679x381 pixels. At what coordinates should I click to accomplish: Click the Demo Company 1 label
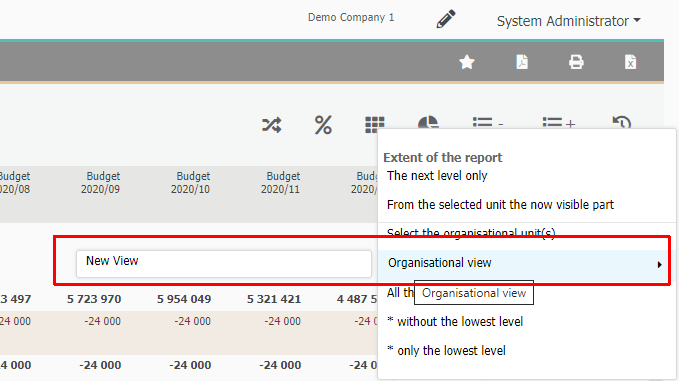tap(351, 17)
